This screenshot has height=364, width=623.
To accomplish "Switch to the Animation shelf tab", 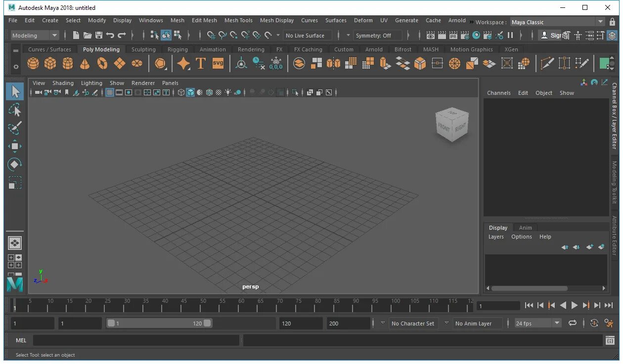I will [x=213, y=49].
